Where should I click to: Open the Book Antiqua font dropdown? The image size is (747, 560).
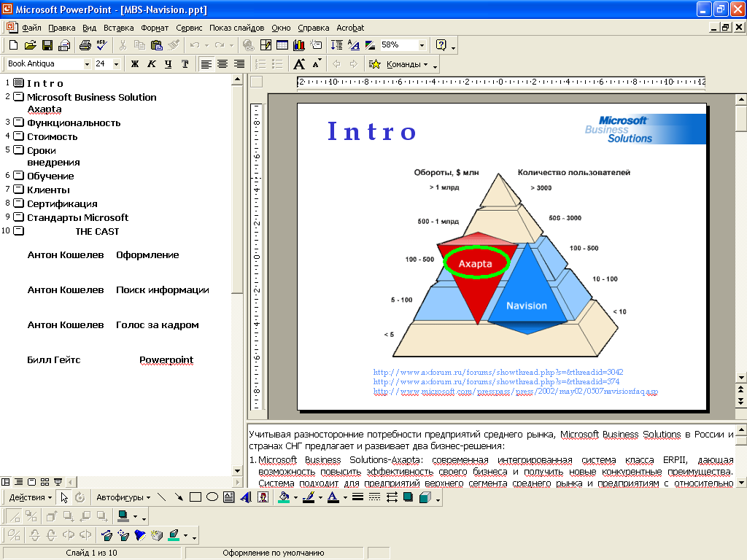[x=87, y=64]
